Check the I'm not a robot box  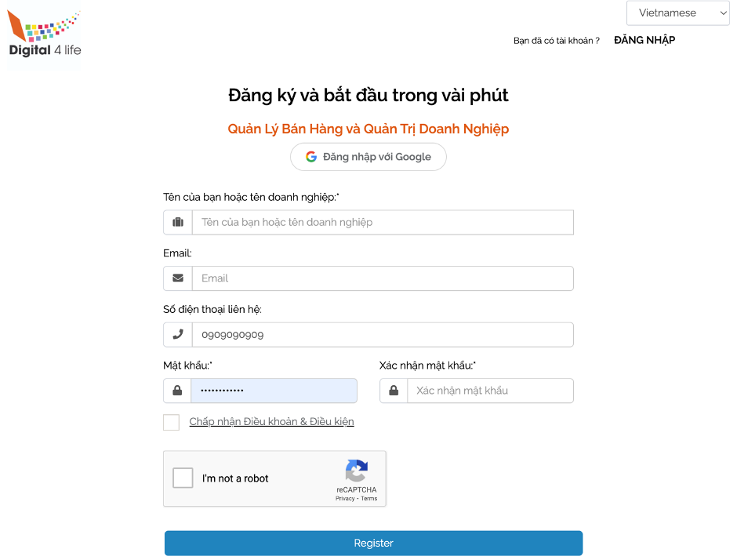click(183, 478)
